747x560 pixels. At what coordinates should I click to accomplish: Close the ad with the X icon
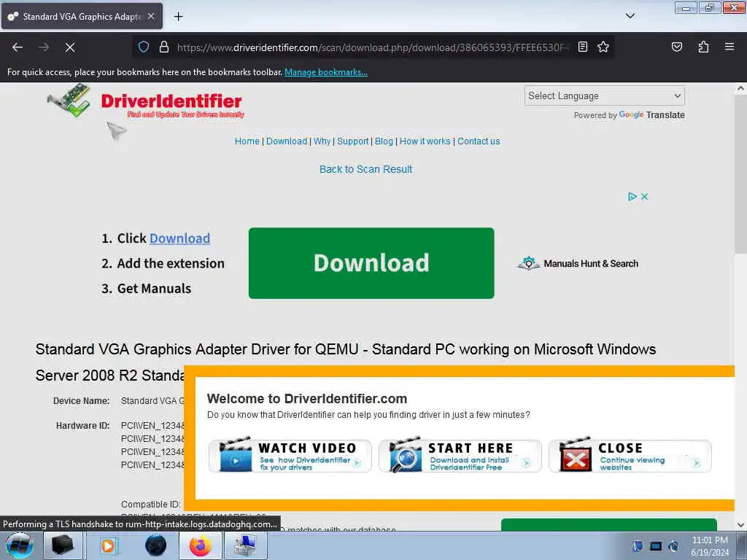tap(644, 196)
